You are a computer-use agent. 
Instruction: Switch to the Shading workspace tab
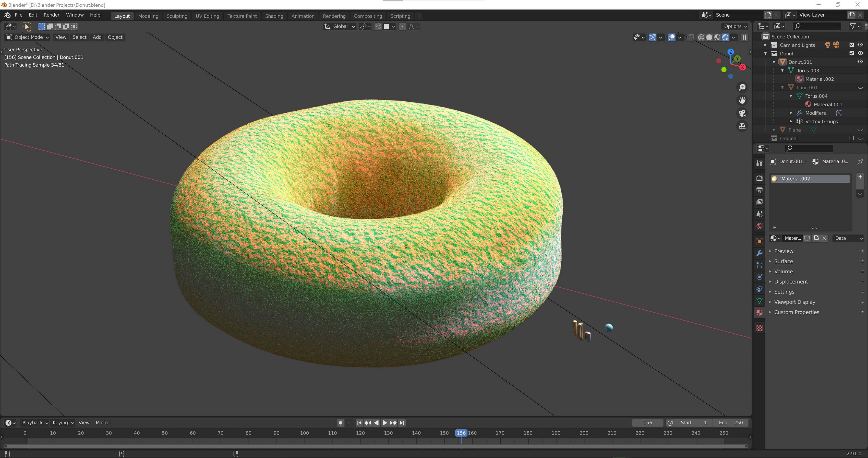pyautogui.click(x=274, y=16)
